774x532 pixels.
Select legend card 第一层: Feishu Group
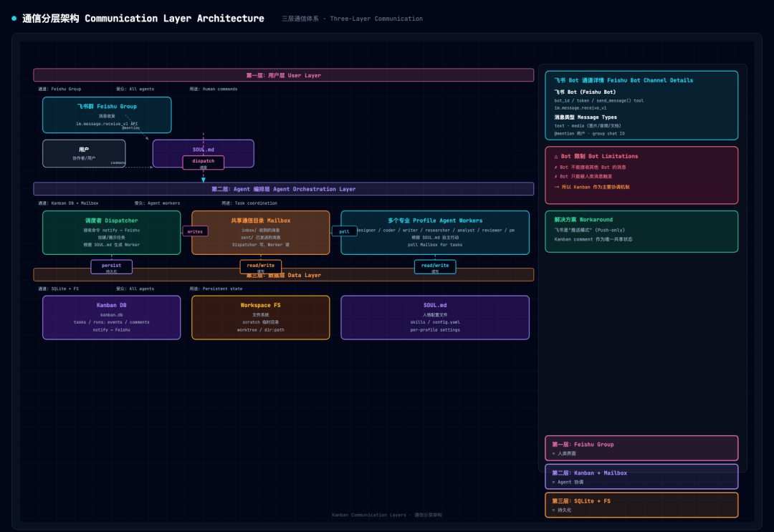click(x=641, y=448)
